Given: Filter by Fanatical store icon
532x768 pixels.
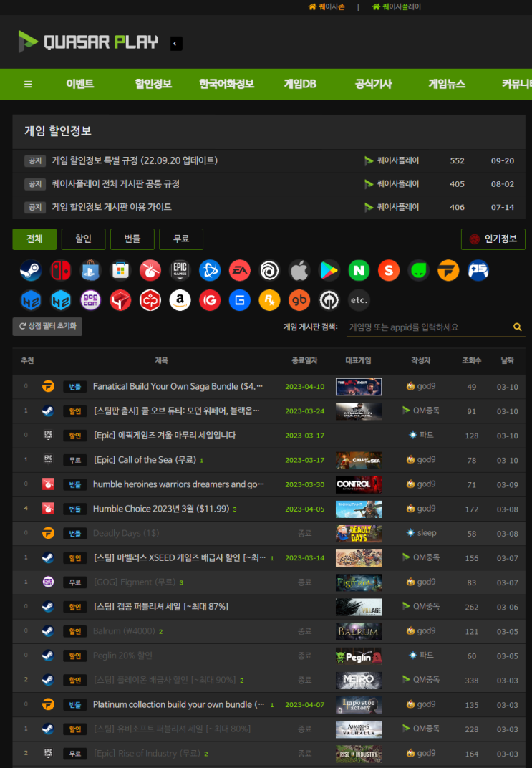Looking at the screenshot, I should point(448,270).
